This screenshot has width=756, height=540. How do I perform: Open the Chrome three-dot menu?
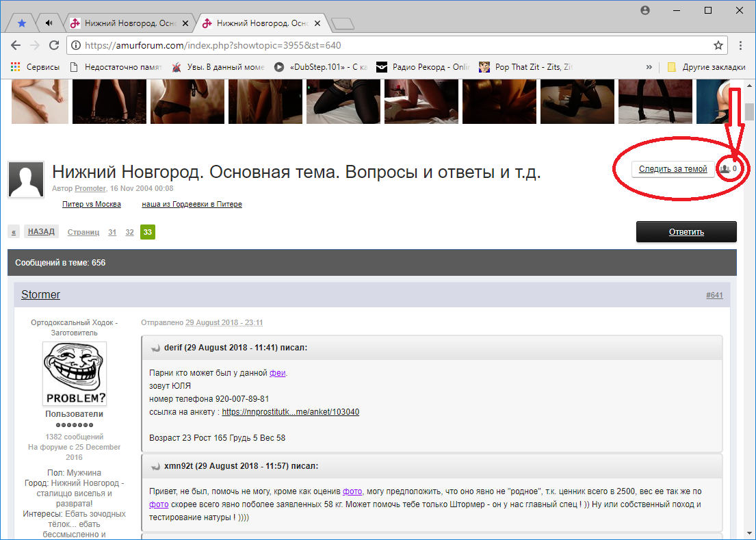point(741,46)
